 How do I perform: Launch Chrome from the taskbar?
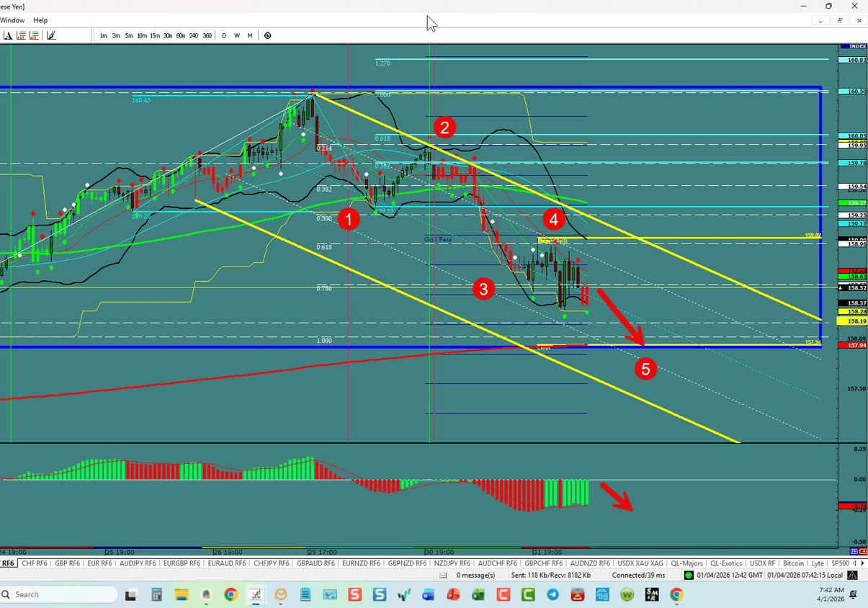coord(231,596)
